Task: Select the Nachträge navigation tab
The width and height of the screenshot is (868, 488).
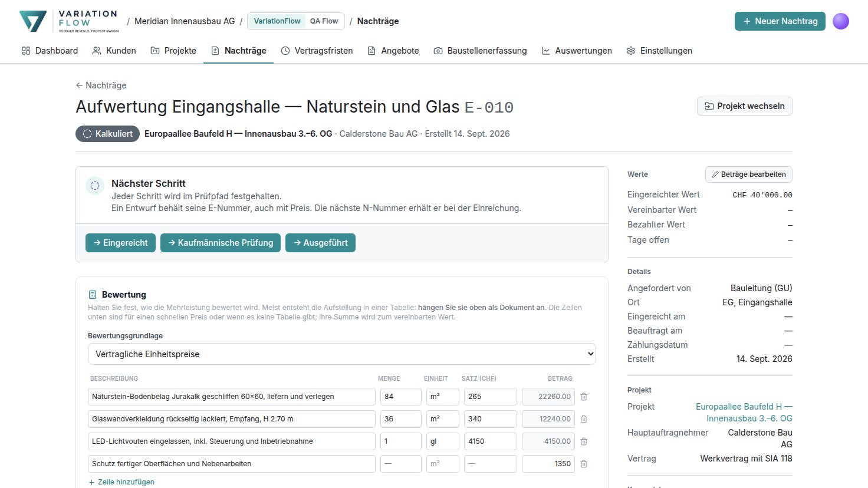Action: point(239,51)
